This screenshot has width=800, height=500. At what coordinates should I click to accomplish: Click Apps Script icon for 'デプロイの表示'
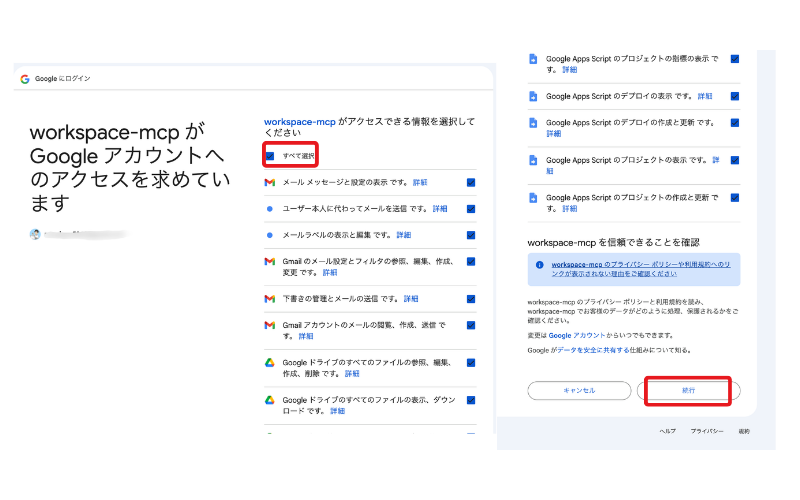[x=533, y=96]
